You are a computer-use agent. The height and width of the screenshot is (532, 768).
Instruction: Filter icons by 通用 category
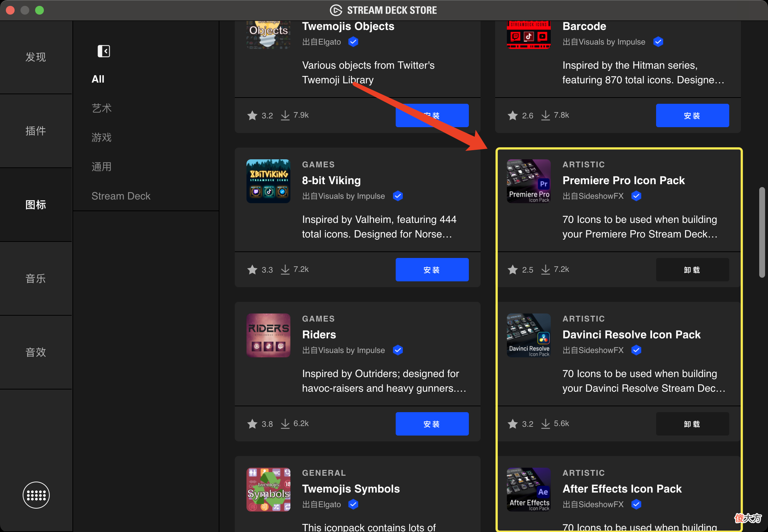click(102, 167)
